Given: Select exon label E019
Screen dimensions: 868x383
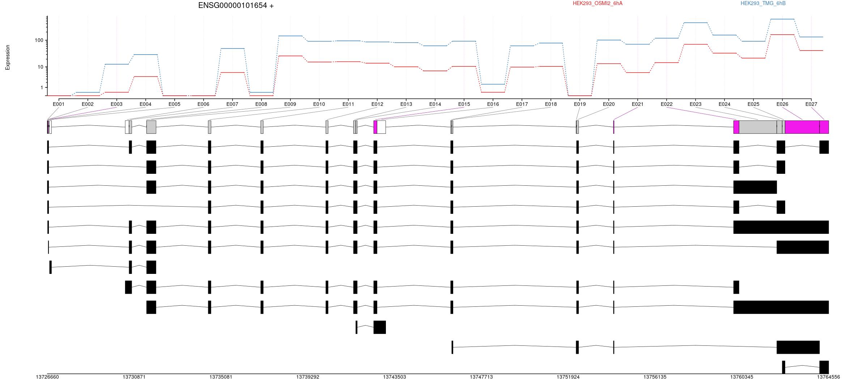Looking at the screenshot, I should (580, 104).
